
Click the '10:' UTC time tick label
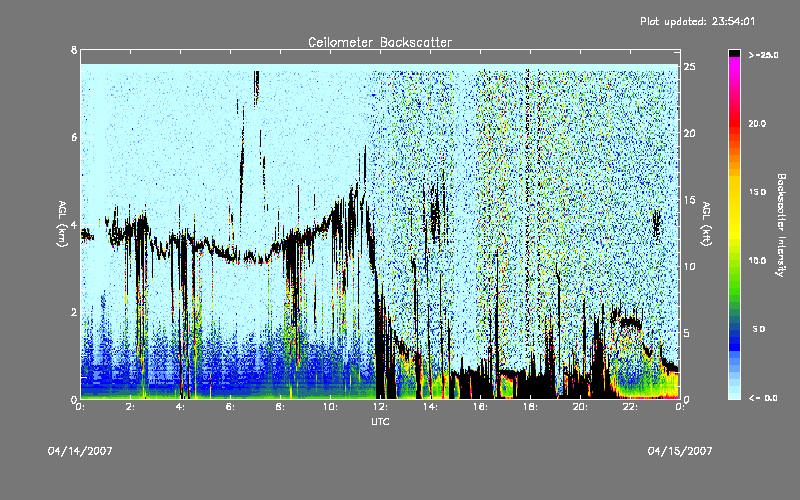330,407
